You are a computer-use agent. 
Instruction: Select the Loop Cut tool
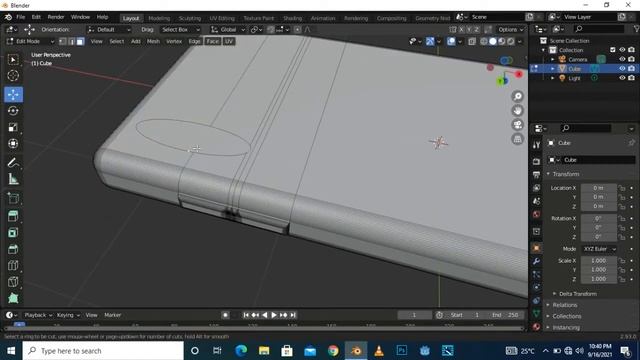(x=13, y=265)
